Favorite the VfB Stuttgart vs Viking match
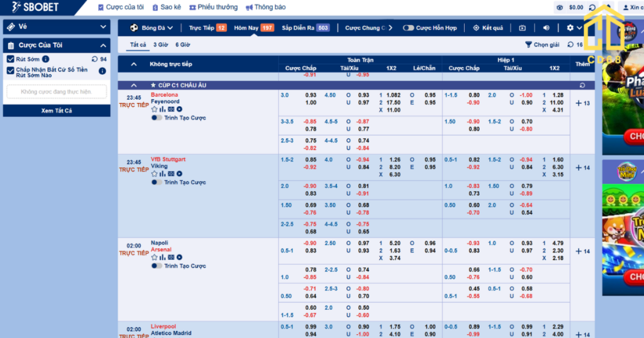The height and width of the screenshot is (338, 644). point(155,174)
